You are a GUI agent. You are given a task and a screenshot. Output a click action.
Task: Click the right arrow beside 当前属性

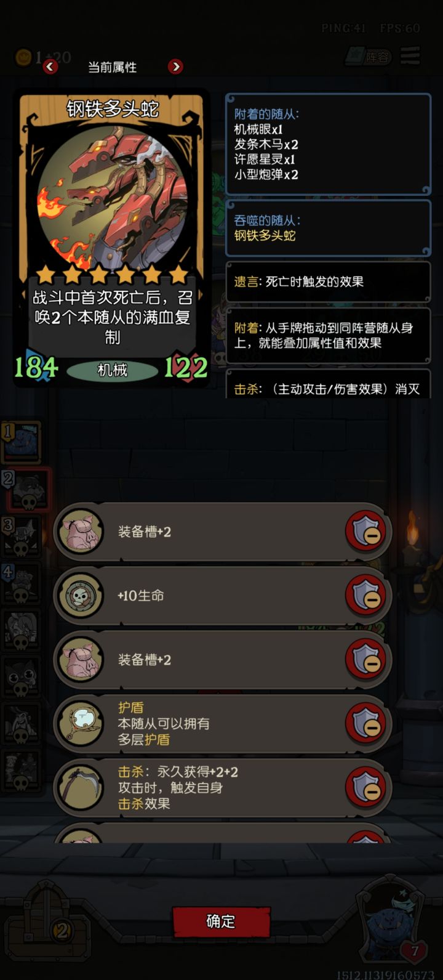175,66
